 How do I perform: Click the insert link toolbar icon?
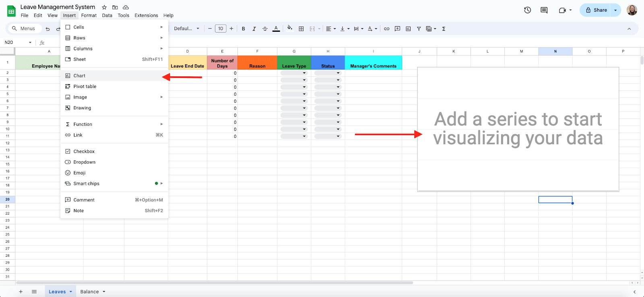[386, 29]
